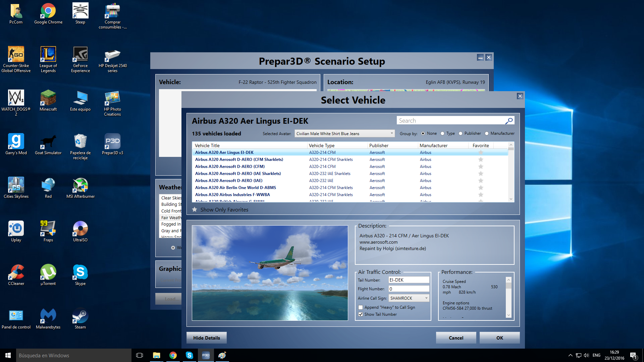Open Cities Skylines desktop icon
The image size is (644, 362).
click(x=16, y=188)
